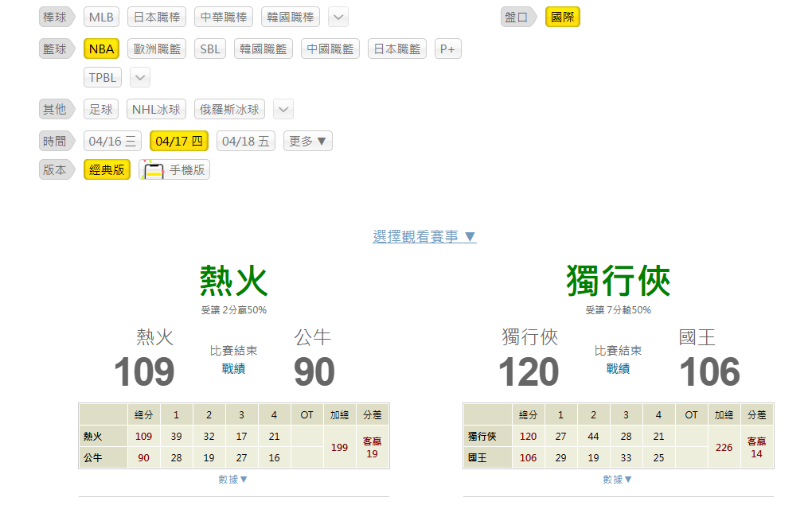Screen dimensions: 812x517
Task: Select 韓國職棒 league filter
Action: (291, 17)
